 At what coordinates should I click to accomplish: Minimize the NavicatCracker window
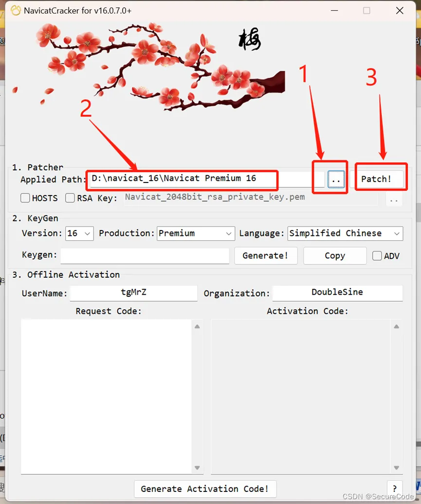point(334,11)
